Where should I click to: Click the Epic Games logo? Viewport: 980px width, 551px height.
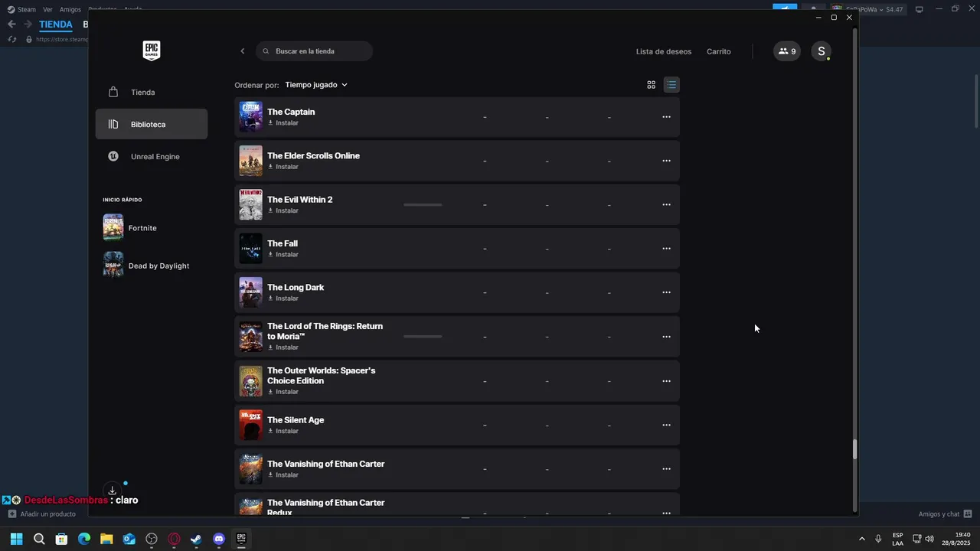coord(152,51)
